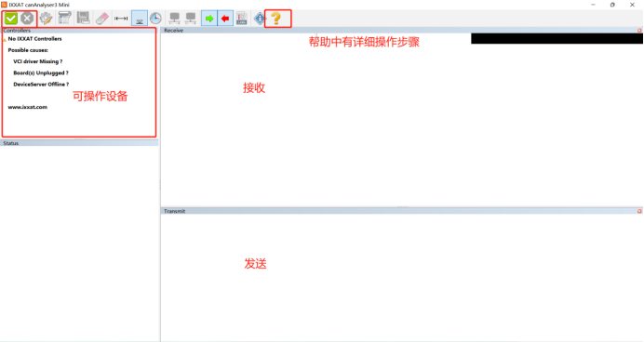Toggle the highlighted scroll-to-bottom icon

(140, 19)
